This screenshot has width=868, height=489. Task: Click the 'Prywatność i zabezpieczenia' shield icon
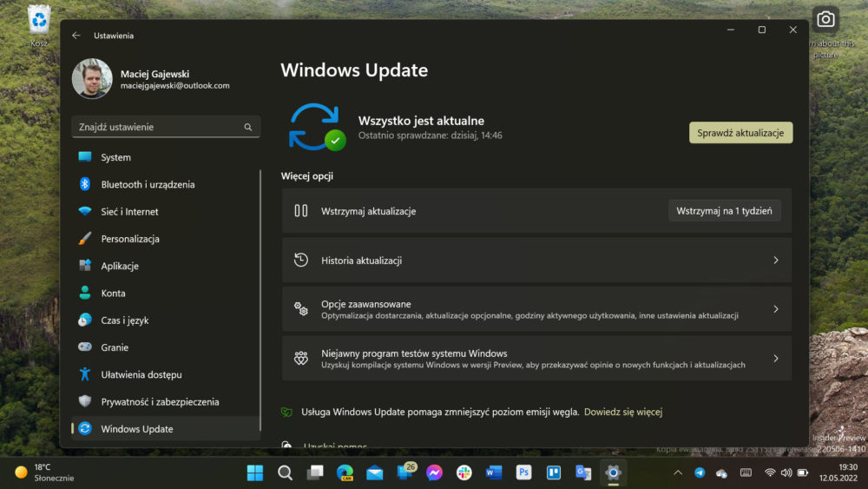pyautogui.click(x=85, y=401)
